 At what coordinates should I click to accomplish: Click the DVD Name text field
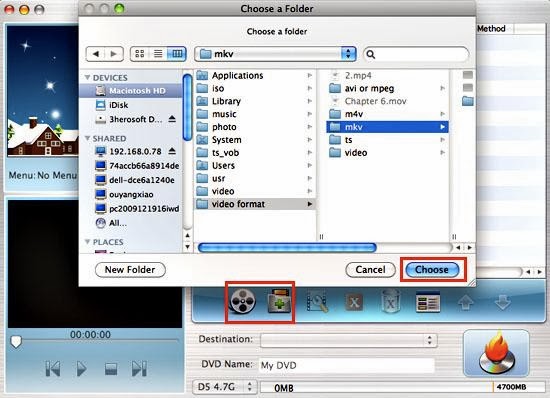(347, 365)
